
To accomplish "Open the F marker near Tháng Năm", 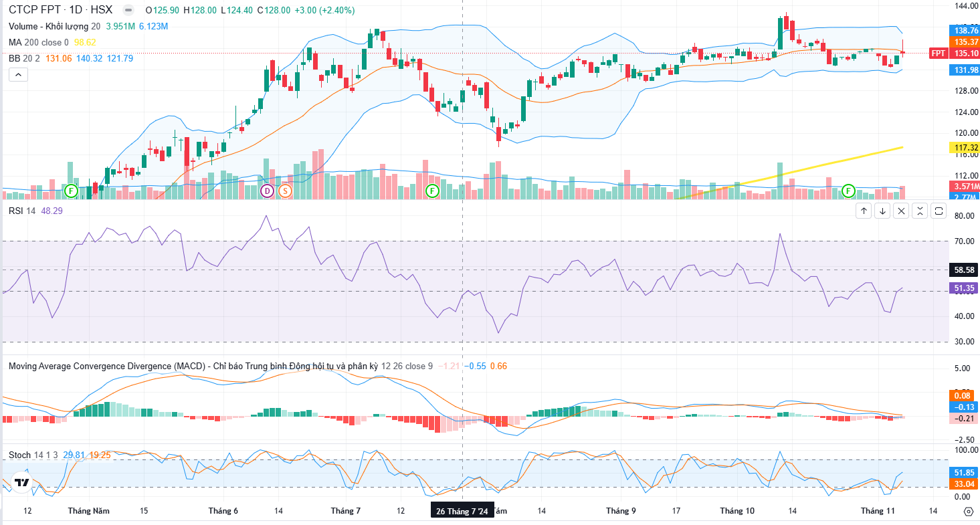I will pos(71,191).
